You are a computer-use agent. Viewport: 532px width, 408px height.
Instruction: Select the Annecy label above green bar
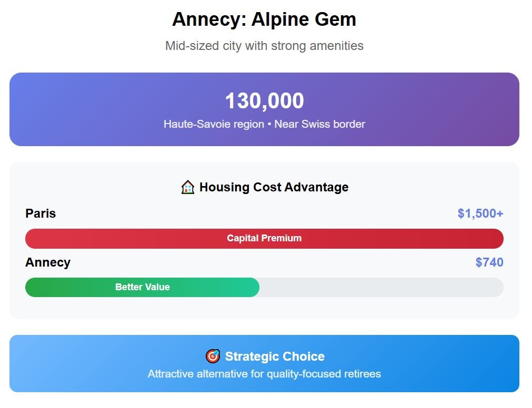tap(48, 262)
